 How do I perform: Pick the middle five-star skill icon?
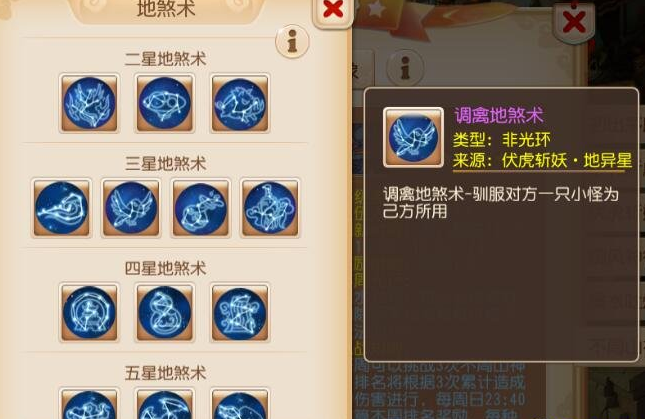(x=165, y=404)
